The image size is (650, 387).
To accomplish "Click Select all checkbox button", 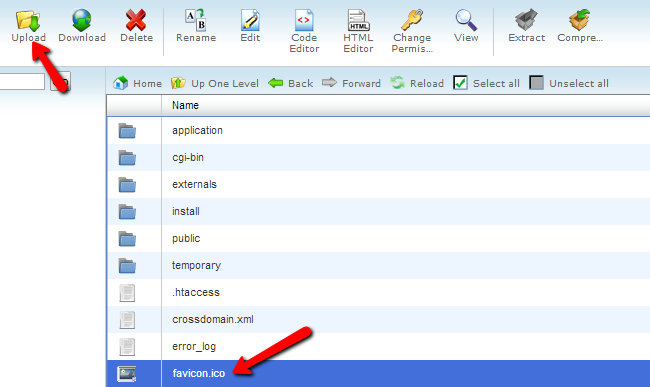I will coord(486,83).
